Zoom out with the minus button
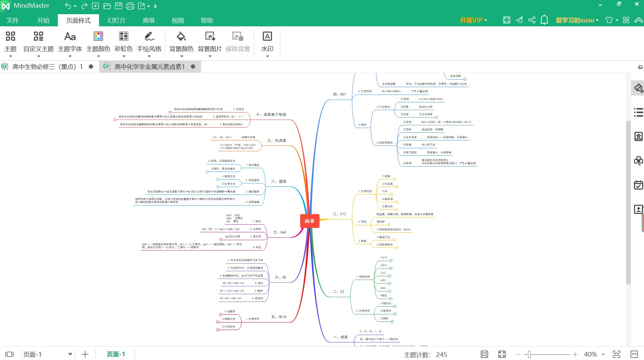644x360 pixels. click(x=518, y=354)
